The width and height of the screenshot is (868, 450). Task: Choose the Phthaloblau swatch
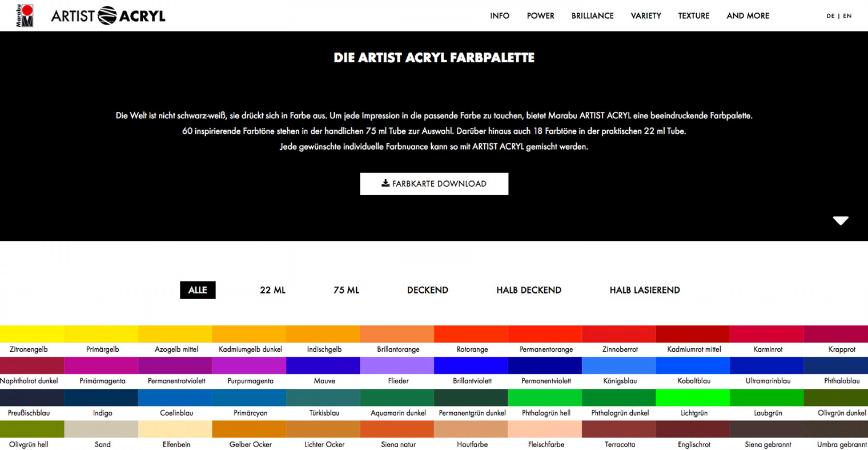836,365
